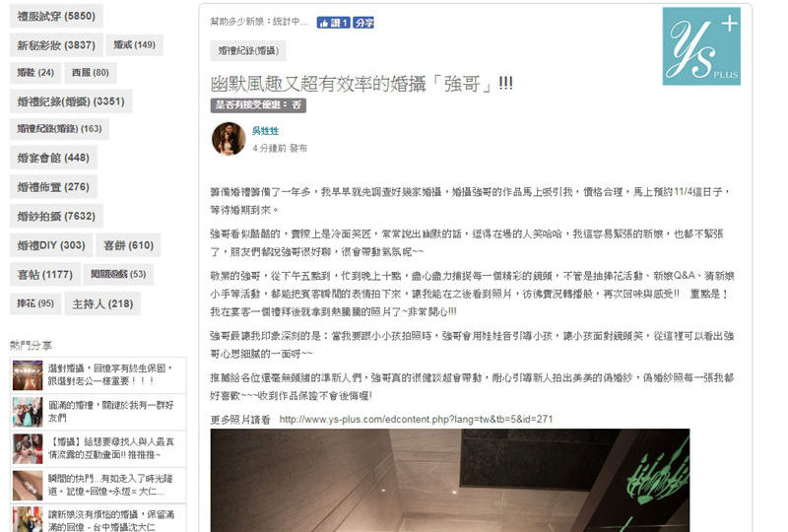Open the ys-plus.com edcontent URL link

tap(416, 419)
